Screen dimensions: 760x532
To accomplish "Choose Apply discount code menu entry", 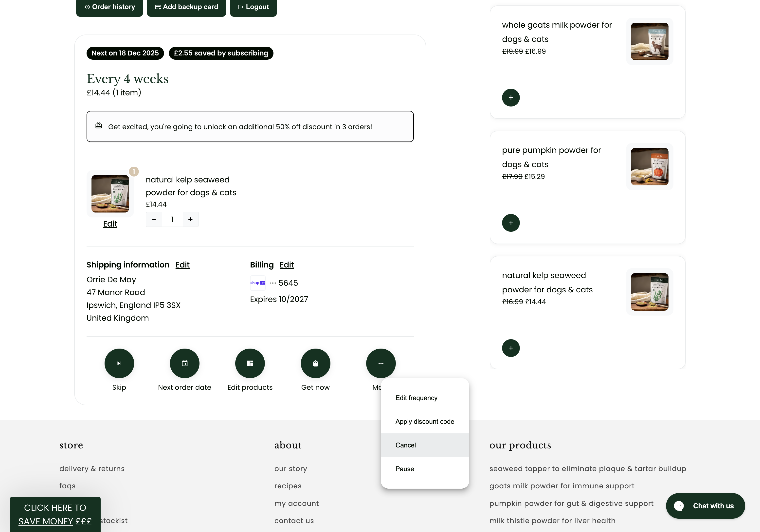I will [x=425, y=422].
